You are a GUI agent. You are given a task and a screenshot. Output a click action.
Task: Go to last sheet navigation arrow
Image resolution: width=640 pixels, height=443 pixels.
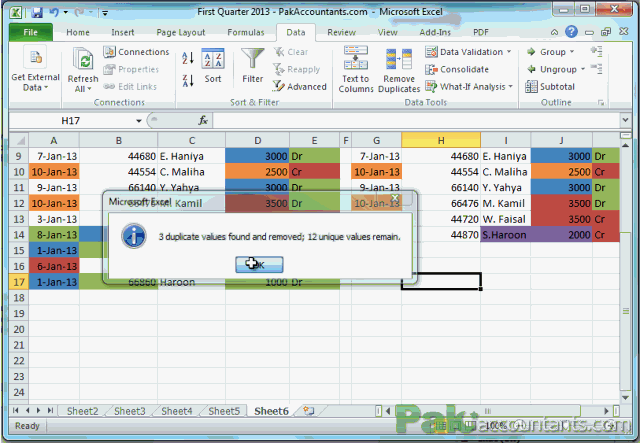click(x=50, y=410)
